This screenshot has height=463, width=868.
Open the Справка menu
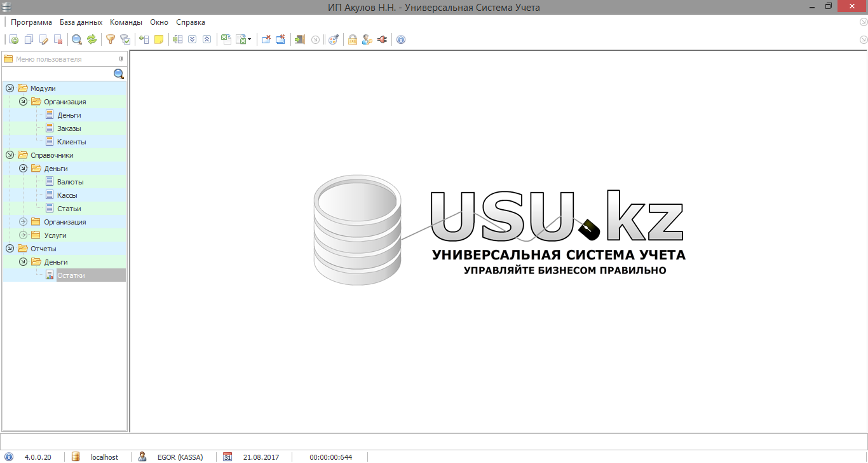click(191, 22)
